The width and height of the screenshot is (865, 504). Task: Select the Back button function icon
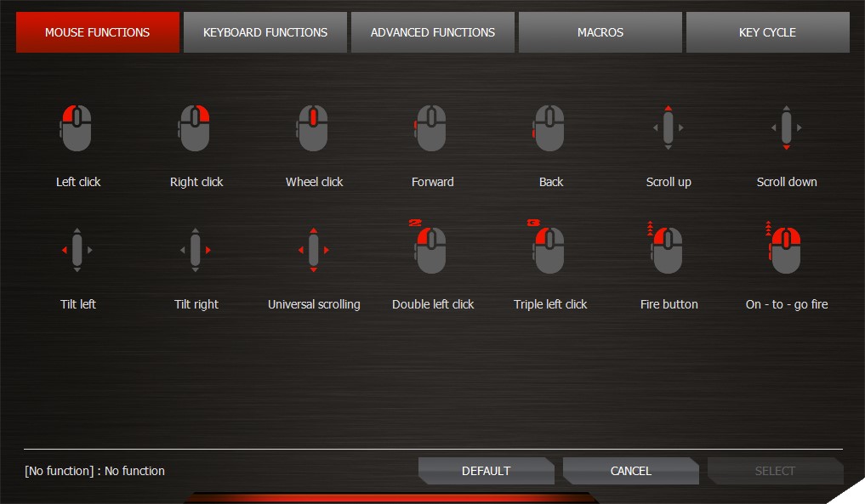[550, 128]
